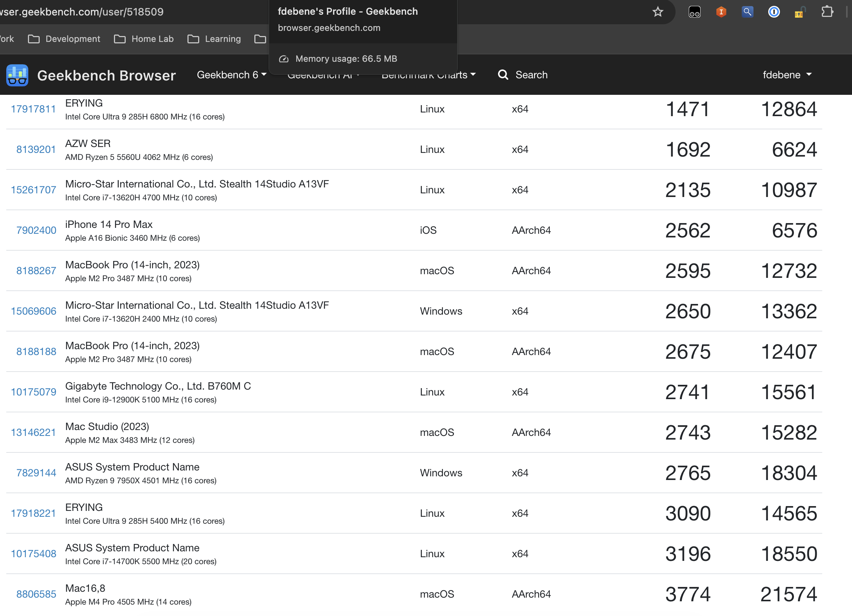
Task: Click single-core score 3774 for Mac16,8
Action: coord(687,594)
